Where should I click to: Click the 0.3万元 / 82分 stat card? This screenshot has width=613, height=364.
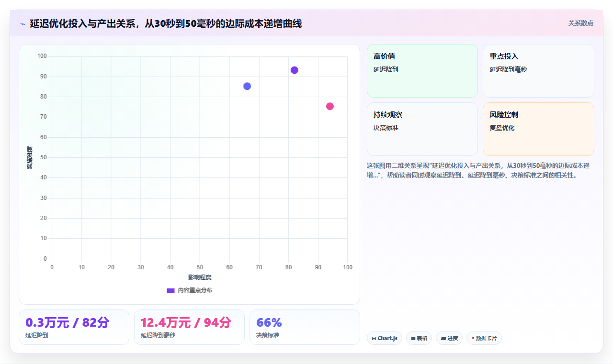tap(74, 327)
